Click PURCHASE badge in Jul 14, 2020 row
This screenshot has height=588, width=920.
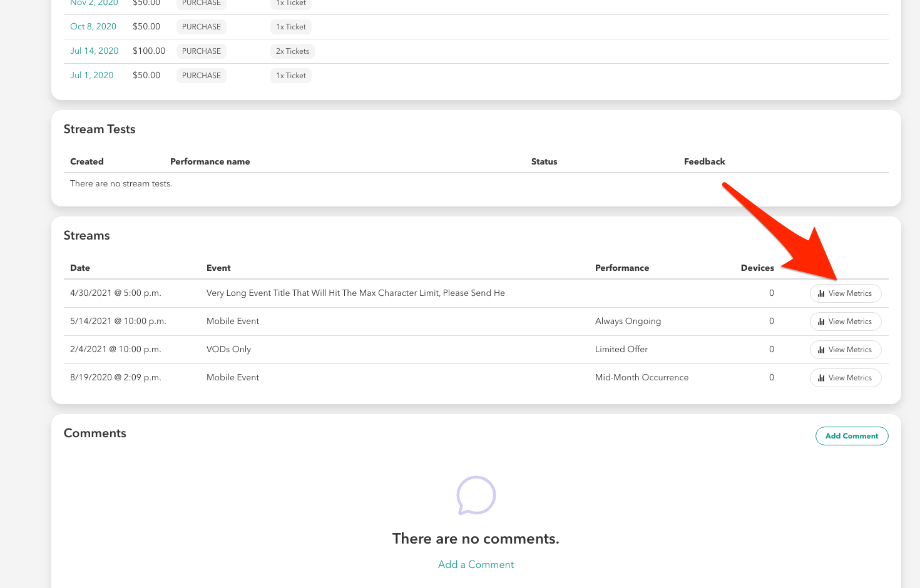202,51
